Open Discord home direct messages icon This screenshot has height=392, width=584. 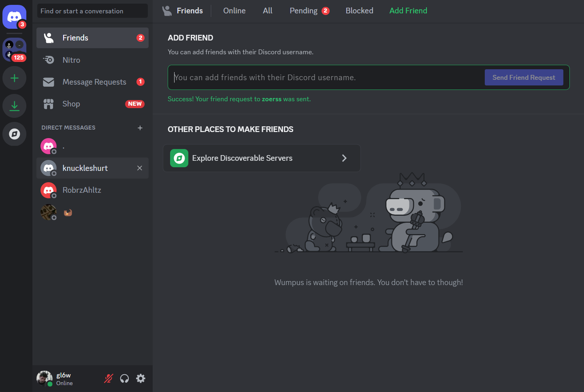tap(15, 17)
